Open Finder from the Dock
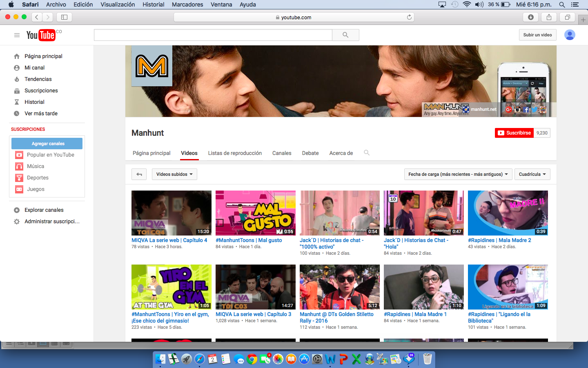588x368 pixels. click(x=160, y=359)
